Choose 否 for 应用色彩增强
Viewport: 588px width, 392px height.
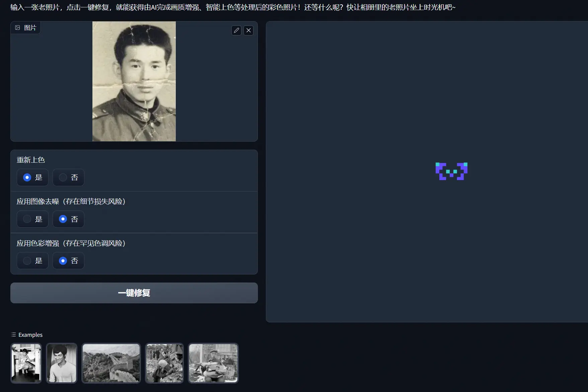point(63,261)
